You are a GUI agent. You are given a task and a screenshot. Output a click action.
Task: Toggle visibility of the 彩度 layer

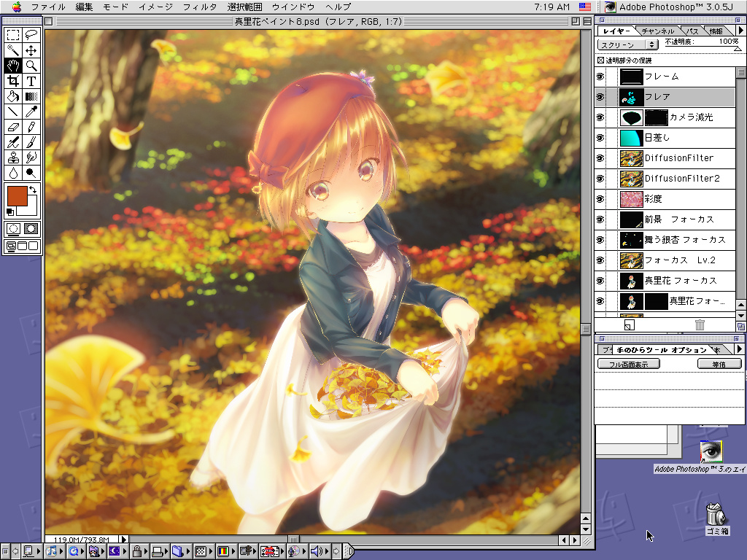pos(600,199)
